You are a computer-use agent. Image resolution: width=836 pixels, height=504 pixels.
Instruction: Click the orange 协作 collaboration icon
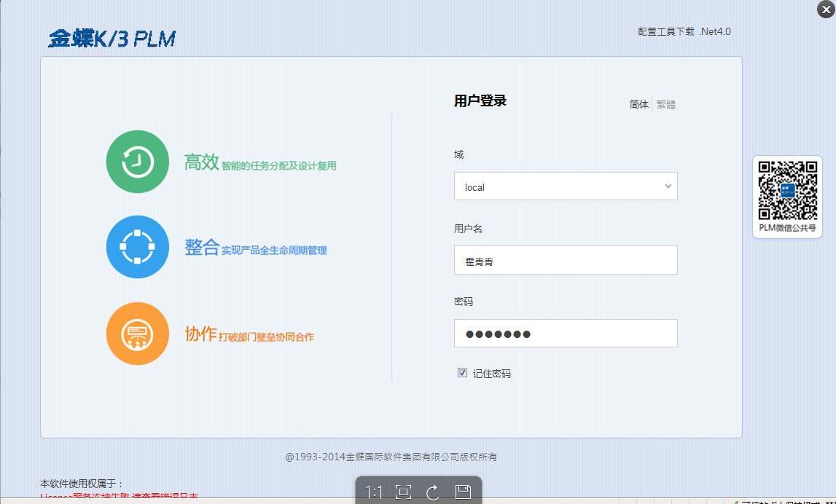click(x=138, y=334)
